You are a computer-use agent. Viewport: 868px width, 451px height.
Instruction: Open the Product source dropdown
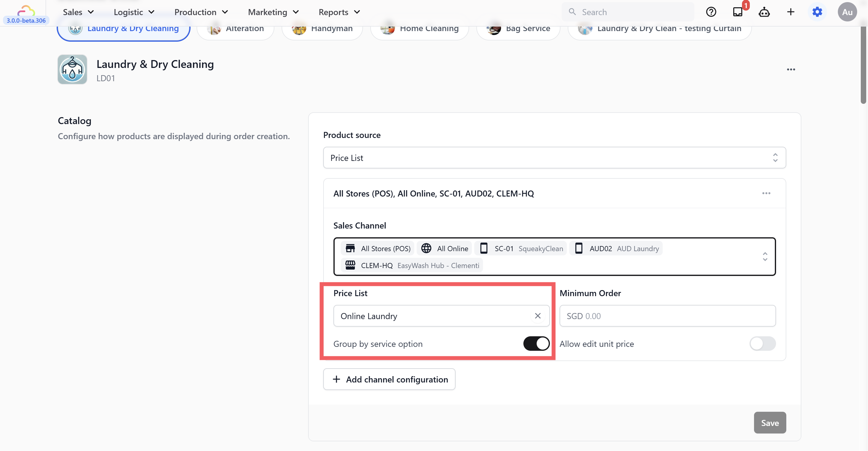pyautogui.click(x=554, y=158)
